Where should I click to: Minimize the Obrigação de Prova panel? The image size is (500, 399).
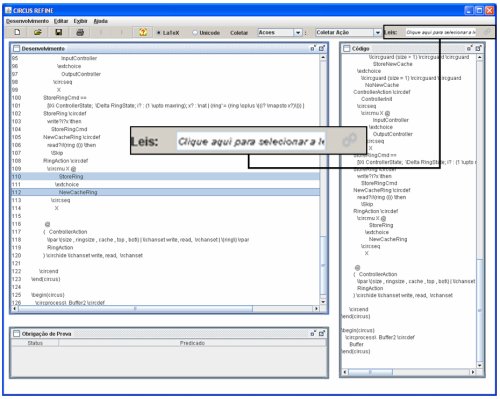coord(313,333)
